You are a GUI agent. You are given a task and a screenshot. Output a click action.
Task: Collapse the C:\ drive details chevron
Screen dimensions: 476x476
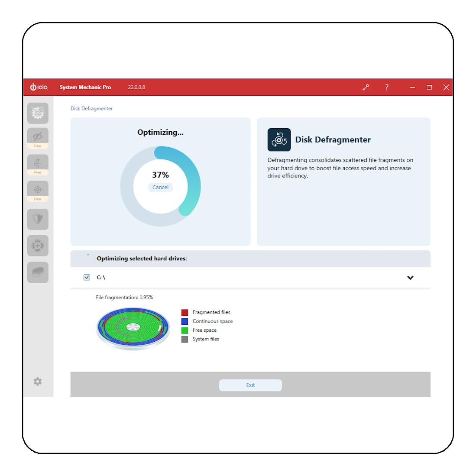click(x=410, y=278)
